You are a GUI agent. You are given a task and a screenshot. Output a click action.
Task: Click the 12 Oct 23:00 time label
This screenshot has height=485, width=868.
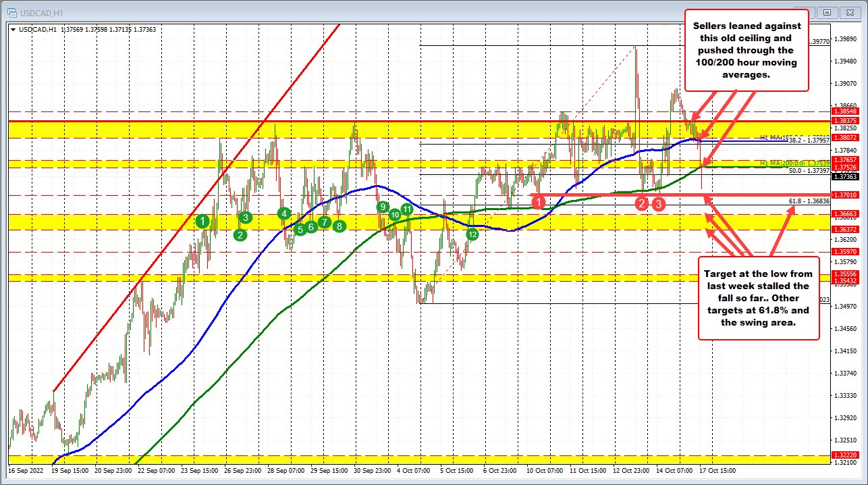630,469
